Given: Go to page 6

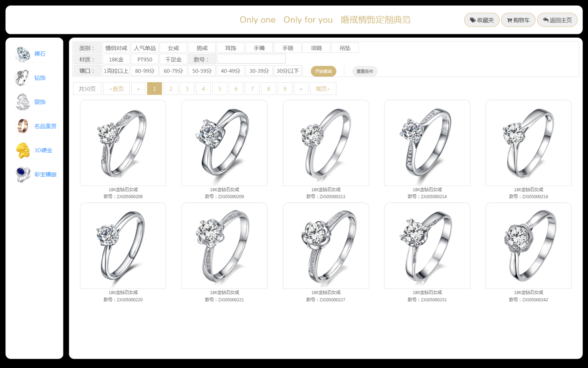Looking at the screenshot, I should point(236,89).
